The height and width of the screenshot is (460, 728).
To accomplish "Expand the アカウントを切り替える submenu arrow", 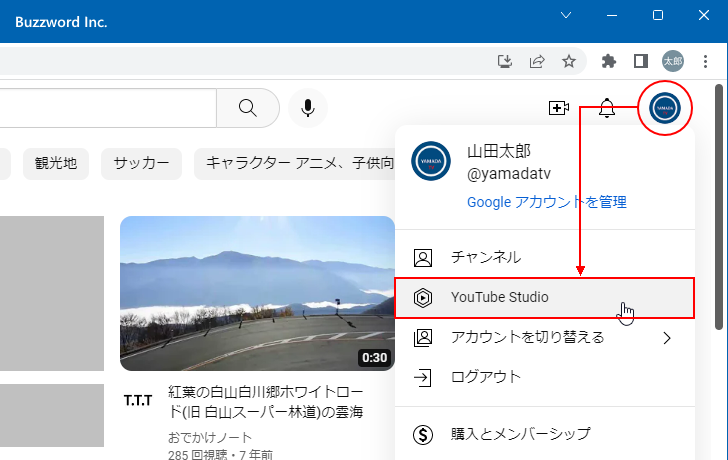I will (667, 338).
